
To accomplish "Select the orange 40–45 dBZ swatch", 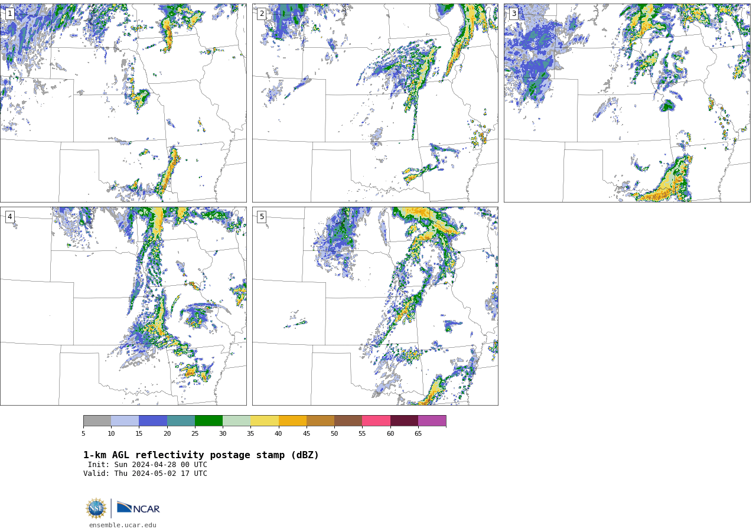I will pyautogui.click(x=292, y=420).
